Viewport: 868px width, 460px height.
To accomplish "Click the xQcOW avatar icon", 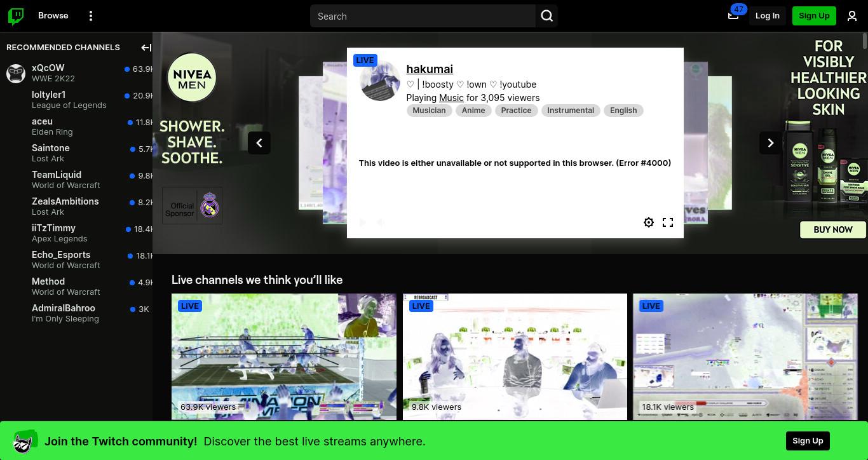I will pyautogui.click(x=16, y=73).
